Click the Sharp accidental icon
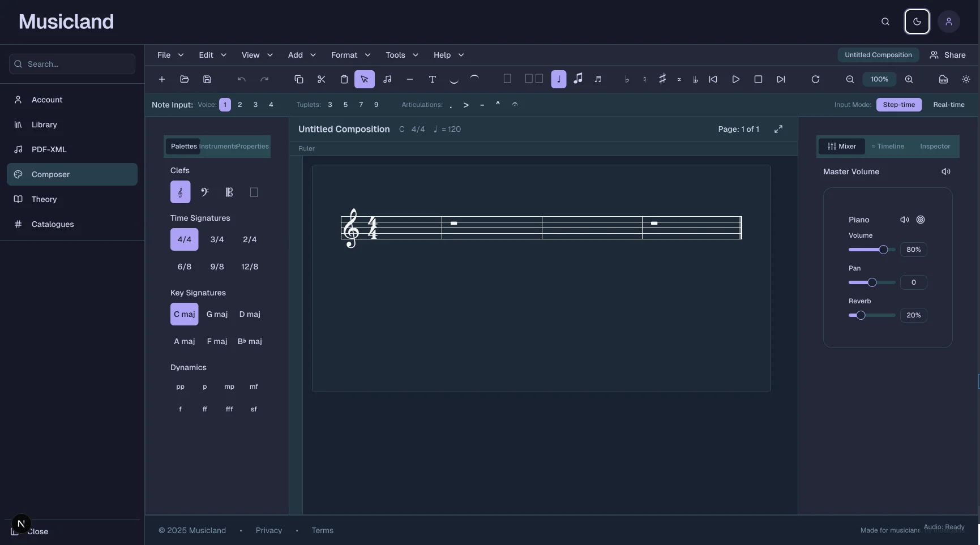The width and height of the screenshot is (980, 545). 662,79
